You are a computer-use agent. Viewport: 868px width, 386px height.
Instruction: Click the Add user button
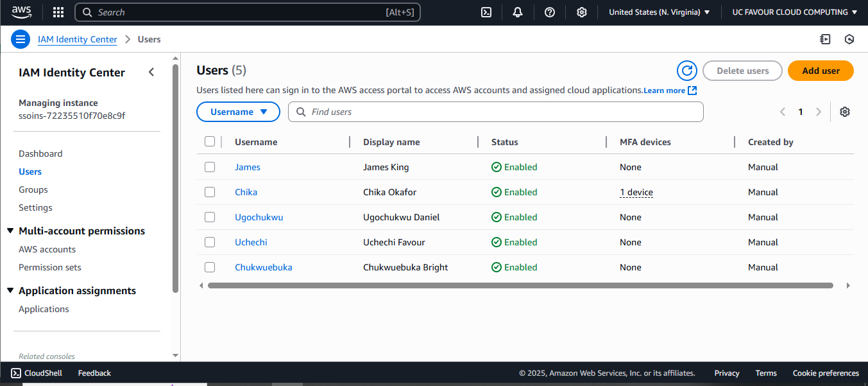(x=821, y=71)
